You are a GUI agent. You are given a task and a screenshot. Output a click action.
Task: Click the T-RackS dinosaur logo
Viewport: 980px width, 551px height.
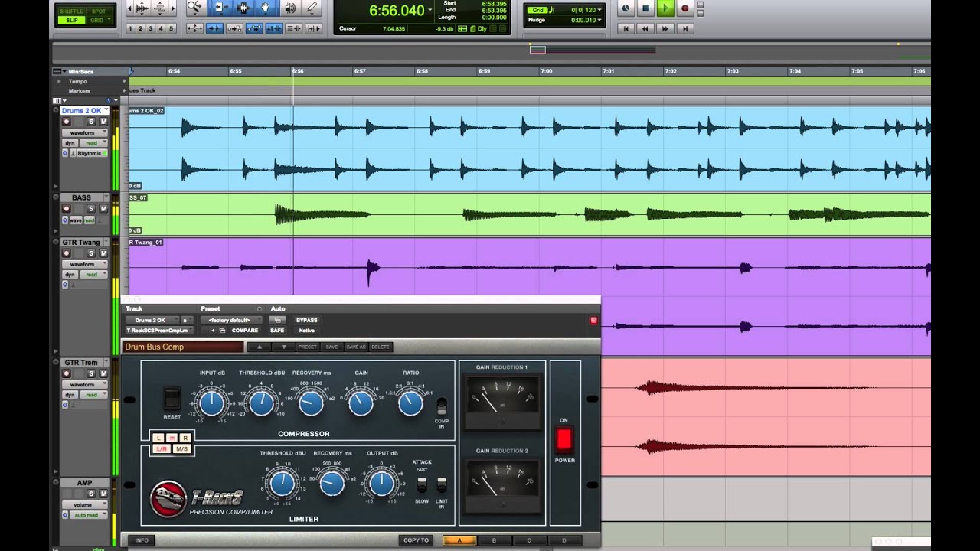[x=168, y=500]
